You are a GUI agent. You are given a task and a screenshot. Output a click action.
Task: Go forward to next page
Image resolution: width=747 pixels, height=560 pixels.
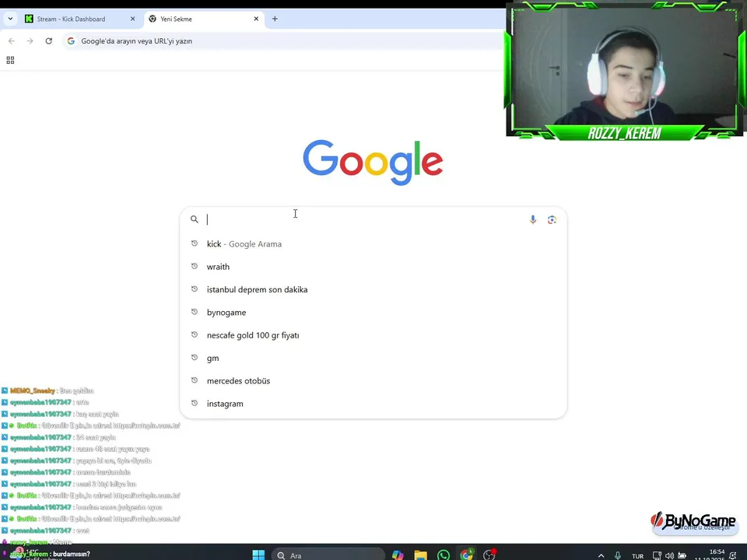click(x=30, y=41)
